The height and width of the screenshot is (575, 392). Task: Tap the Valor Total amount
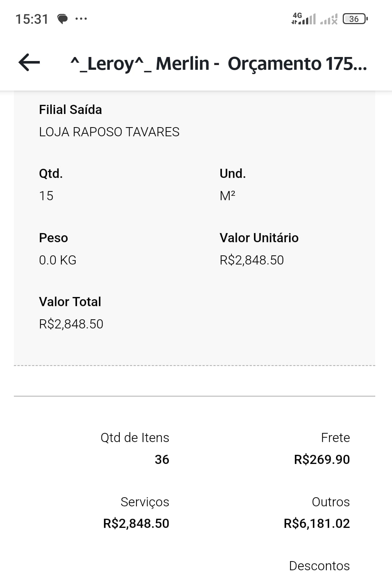pyautogui.click(x=71, y=324)
